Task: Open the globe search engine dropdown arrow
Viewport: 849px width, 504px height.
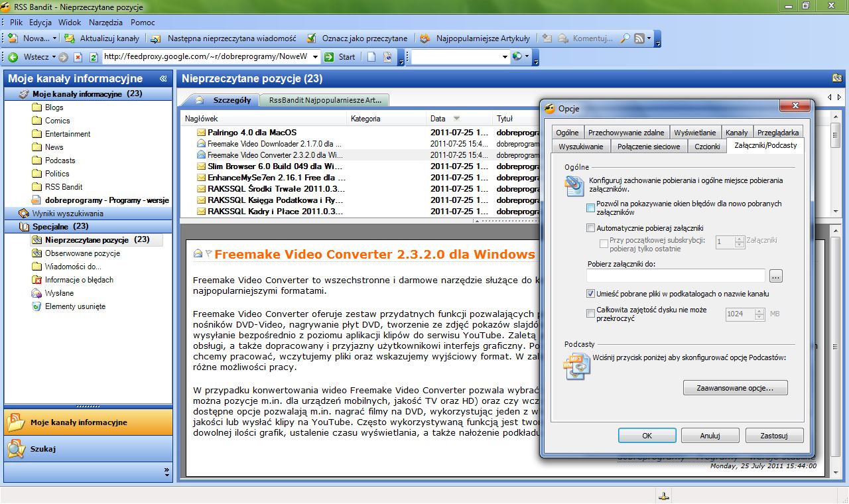Action: (527, 57)
